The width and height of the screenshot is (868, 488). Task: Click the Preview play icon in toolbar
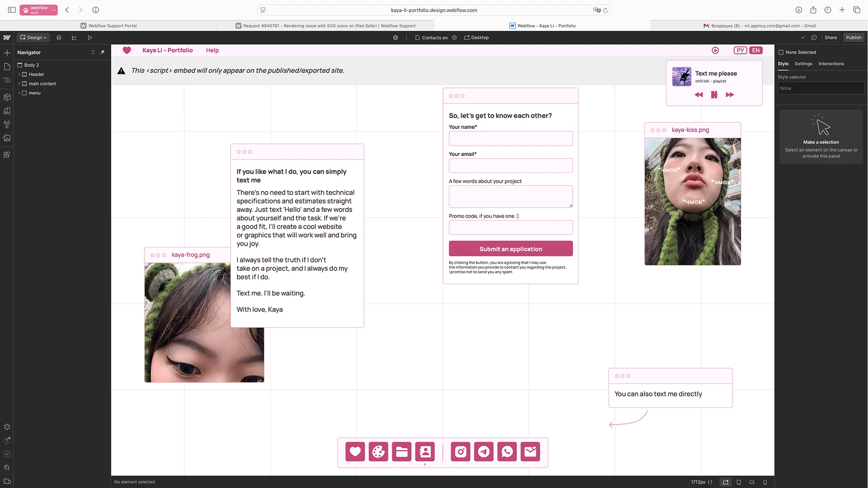pyautogui.click(x=90, y=37)
